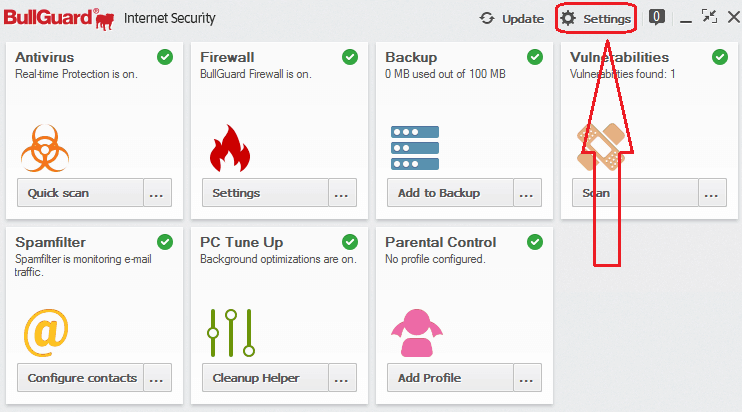Run the Vulnerabilities Scan button
This screenshot has width=742, height=412.
635,193
